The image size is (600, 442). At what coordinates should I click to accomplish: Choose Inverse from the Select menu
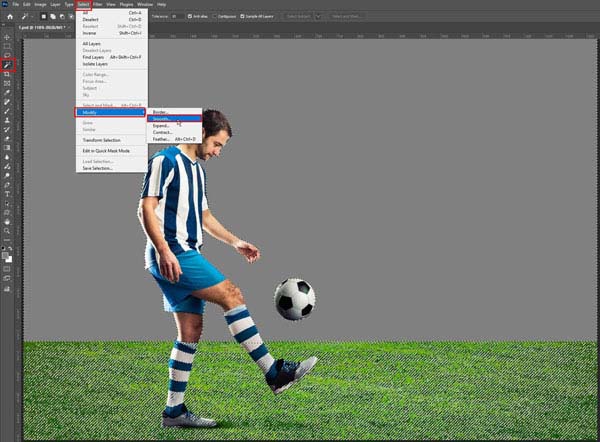pos(112,33)
